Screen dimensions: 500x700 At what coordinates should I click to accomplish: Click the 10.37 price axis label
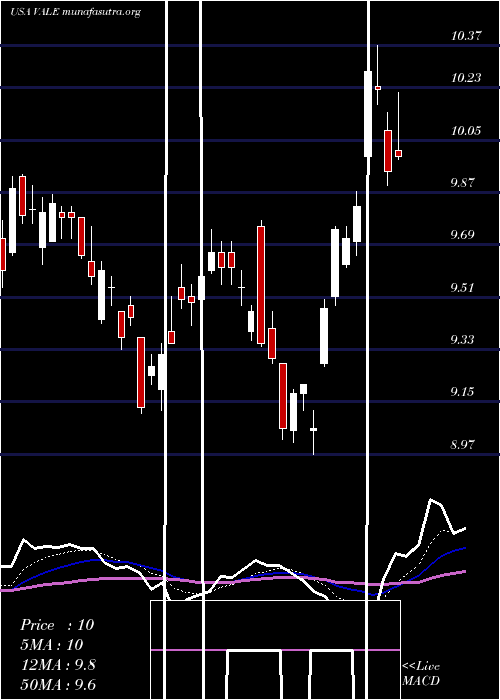[x=466, y=36]
